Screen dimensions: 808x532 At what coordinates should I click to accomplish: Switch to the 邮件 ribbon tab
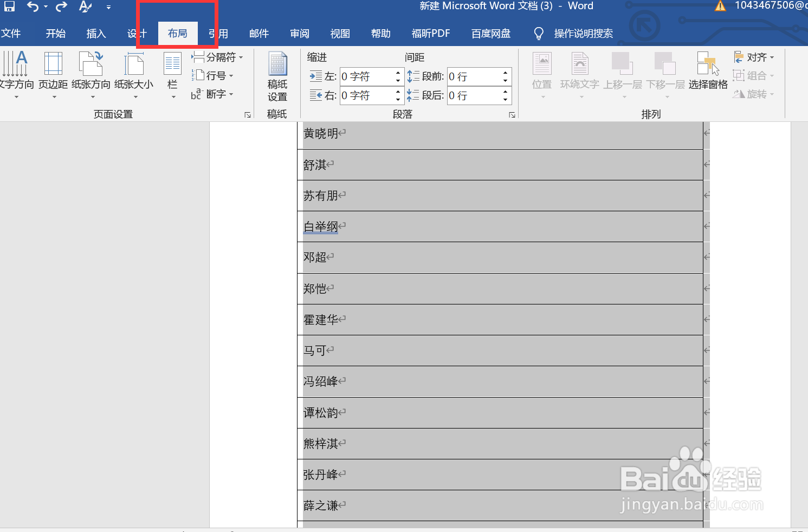coord(259,33)
